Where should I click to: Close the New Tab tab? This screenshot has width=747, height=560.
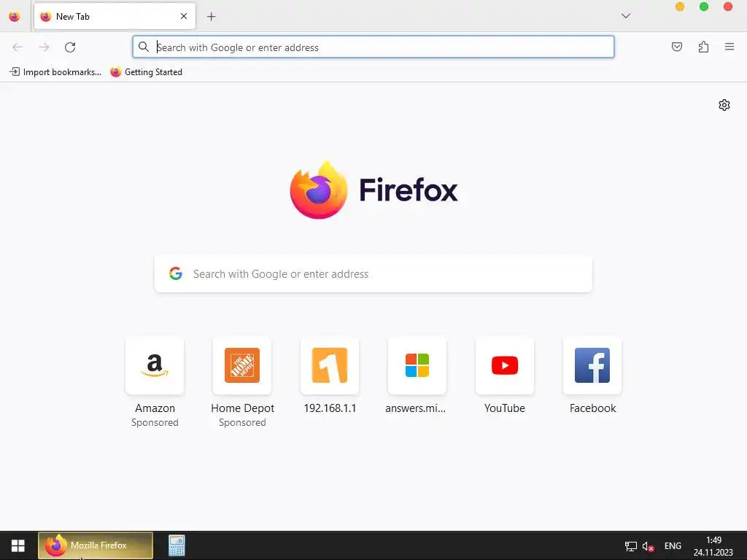tap(184, 16)
